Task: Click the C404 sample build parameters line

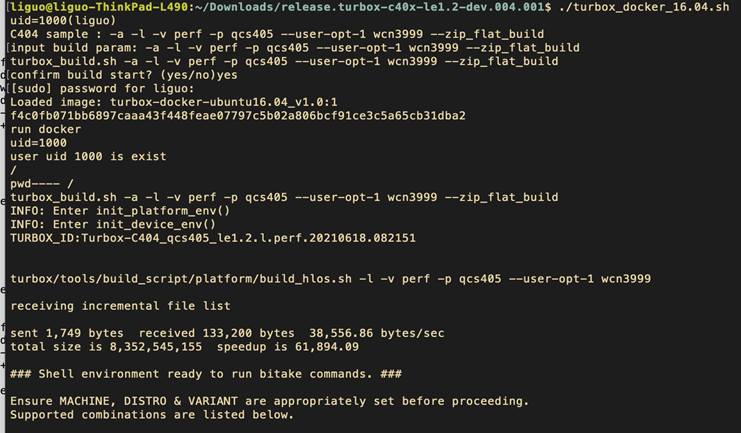Action: (277, 35)
